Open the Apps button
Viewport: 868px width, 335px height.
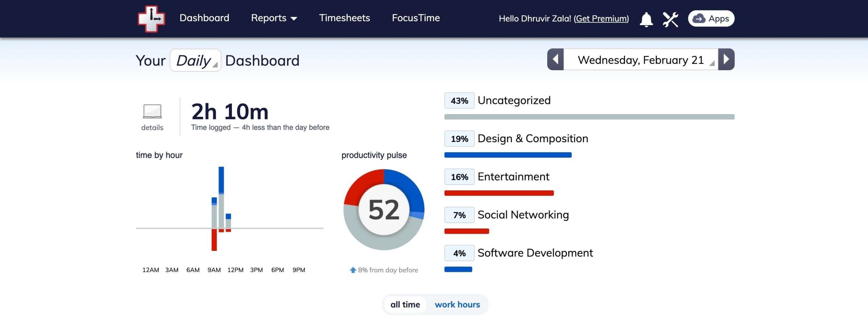click(711, 18)
